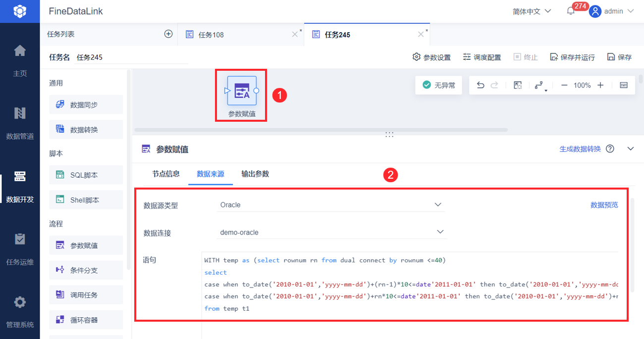Viewport: 644px width, 339px height.
Task: Click fit-to-canvas icon in toolbar
Action: click(518, 85)
